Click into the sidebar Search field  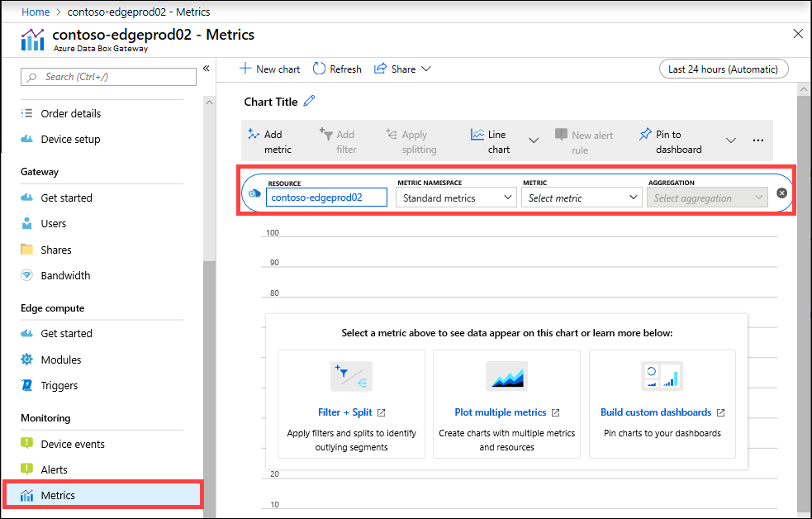click(x=108, y=77)
